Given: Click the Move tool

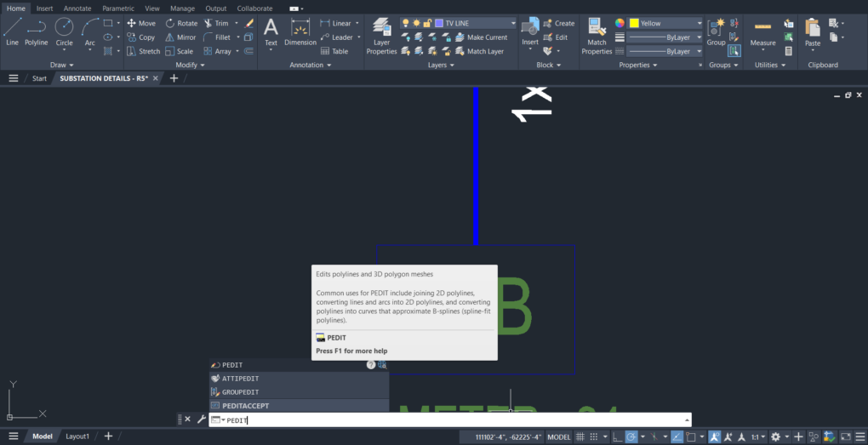Looking at the screenshot, I should click(x=141, y=23).
